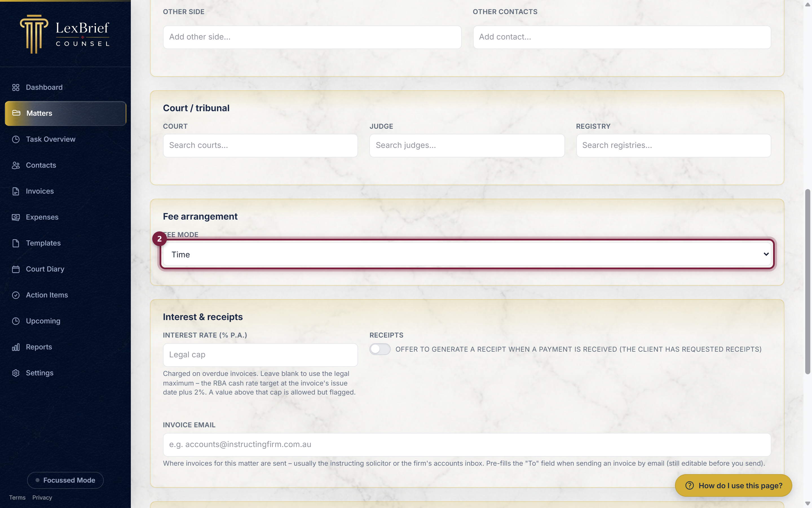Image resolution: width=812 pixels, height=508 pixels.
Task: Open Court Diary
Action: [65, 269]
